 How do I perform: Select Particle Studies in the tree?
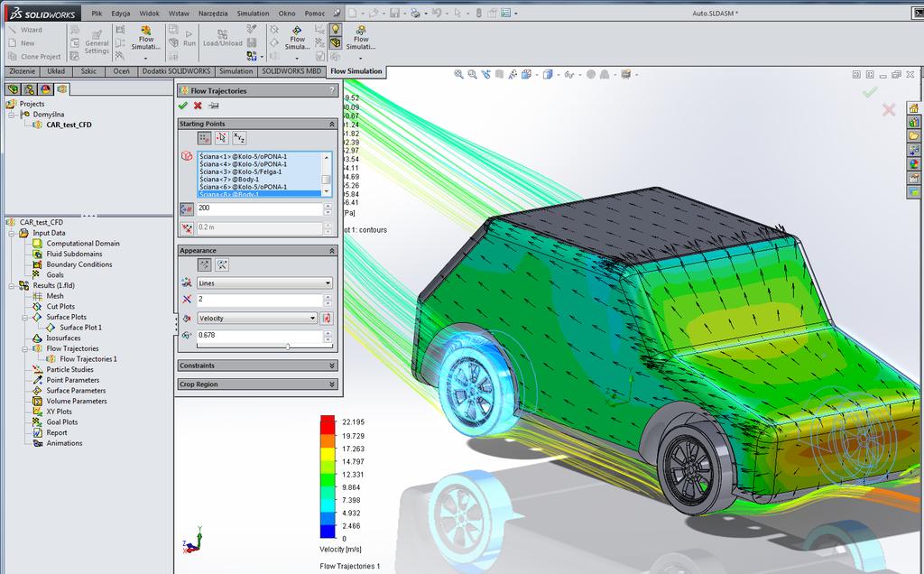coord(69,369)
